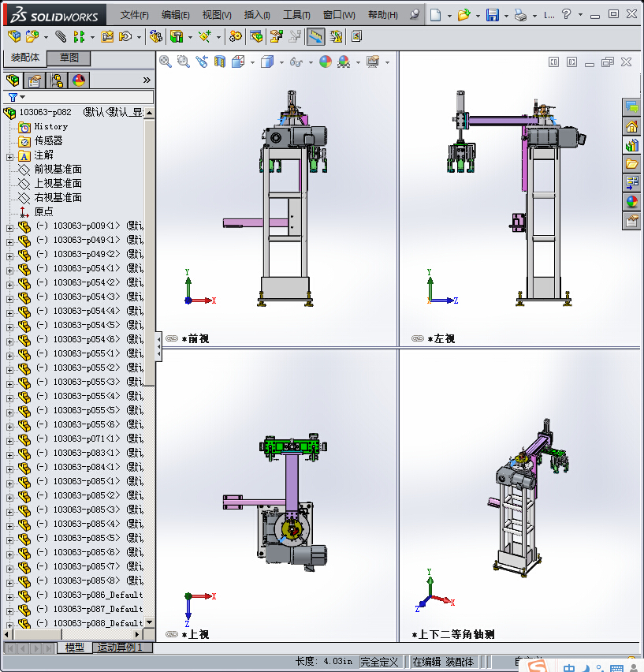Click the feature tree vertical scrollbar thumb

tap(150, 253)
